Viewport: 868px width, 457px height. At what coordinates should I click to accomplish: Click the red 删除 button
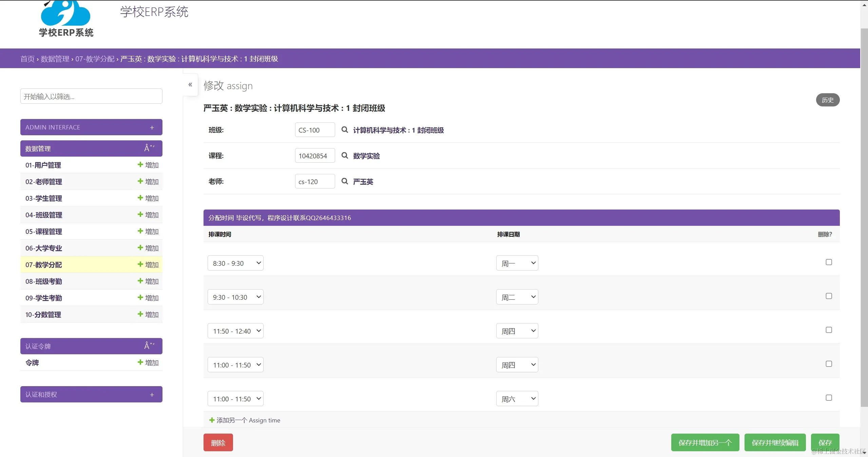(218, 442)
